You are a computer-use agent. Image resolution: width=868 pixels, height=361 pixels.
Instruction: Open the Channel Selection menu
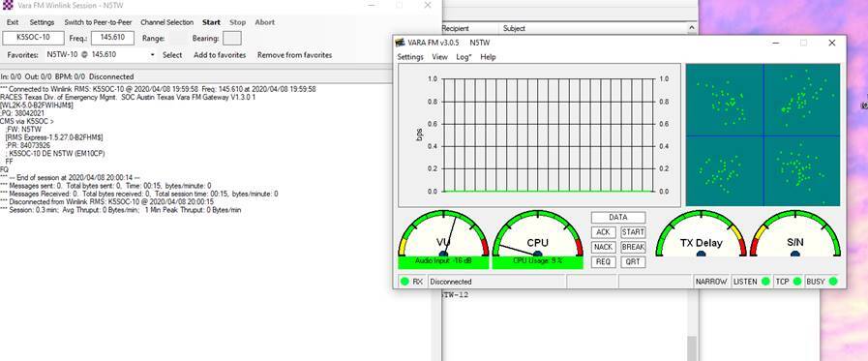coord(166,22)
